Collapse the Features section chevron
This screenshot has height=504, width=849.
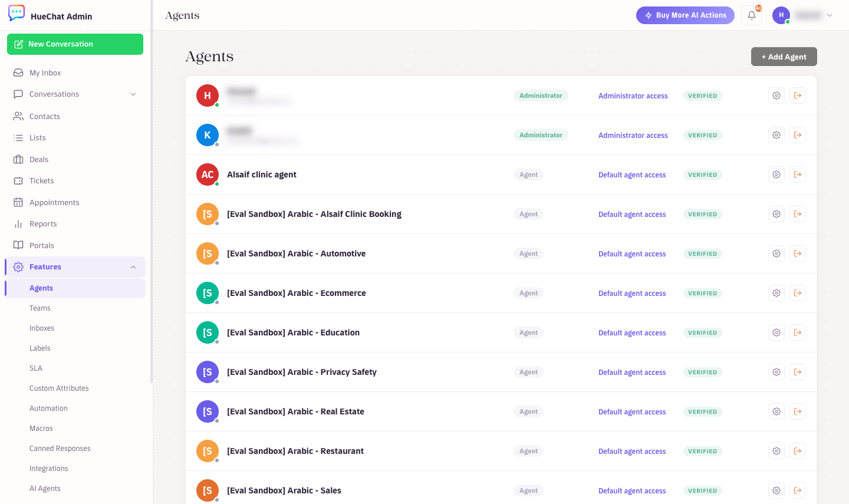point(133,267)
